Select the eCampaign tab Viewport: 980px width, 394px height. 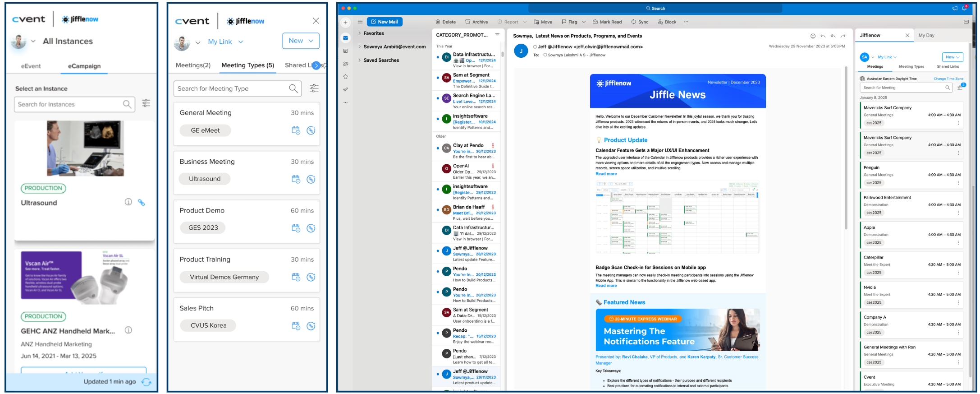84,66
